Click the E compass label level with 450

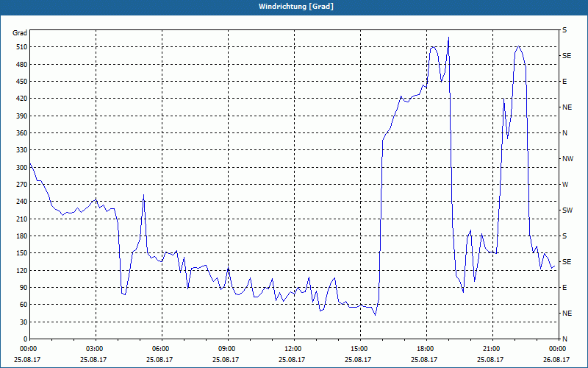point(564,82)
